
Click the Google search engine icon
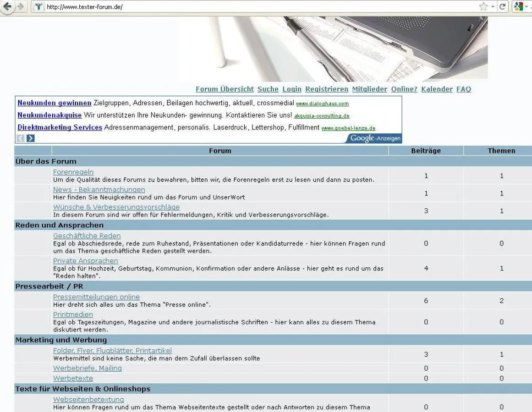[x=519, y=7]
